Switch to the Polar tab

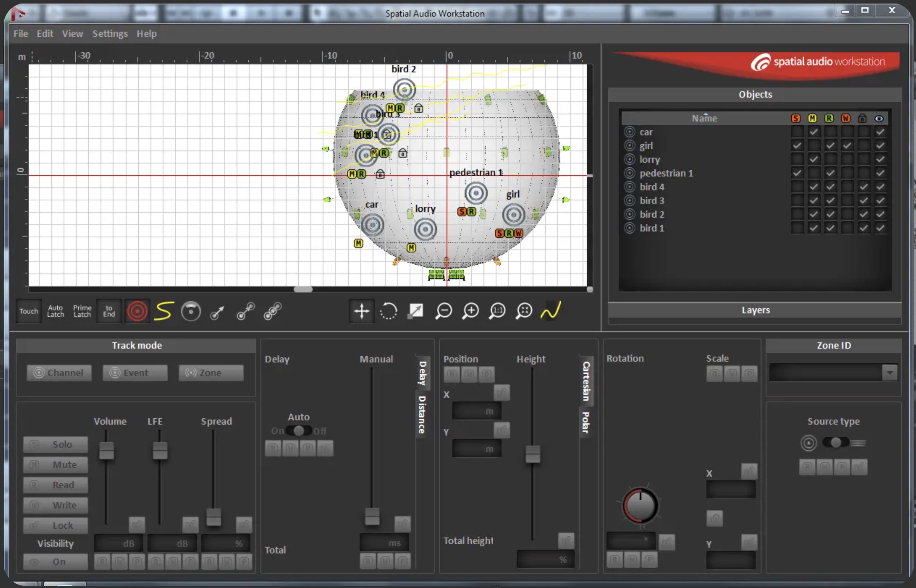tap(585, 422)
